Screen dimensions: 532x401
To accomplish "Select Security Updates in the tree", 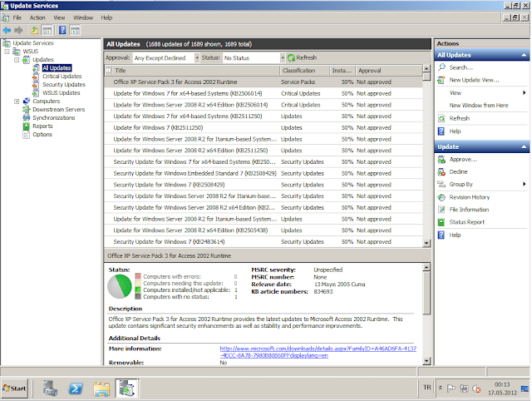I will pyautogui.click(x=63, y=85).
